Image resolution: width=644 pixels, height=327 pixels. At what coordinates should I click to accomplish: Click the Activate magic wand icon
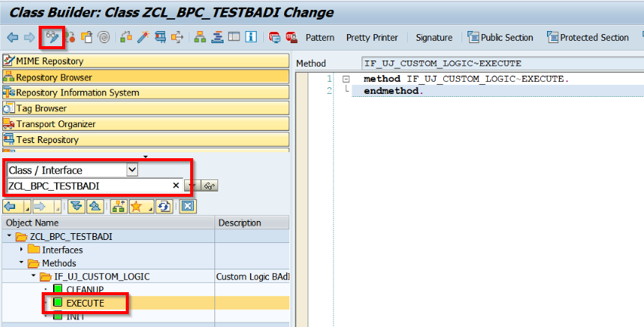[143, 37]
